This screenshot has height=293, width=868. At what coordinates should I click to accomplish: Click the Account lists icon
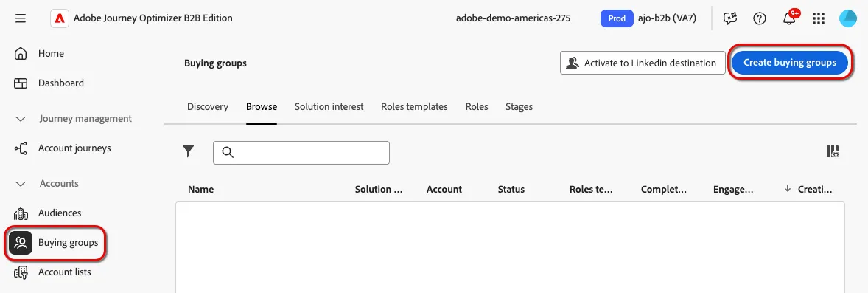click(x=21, y=272)
